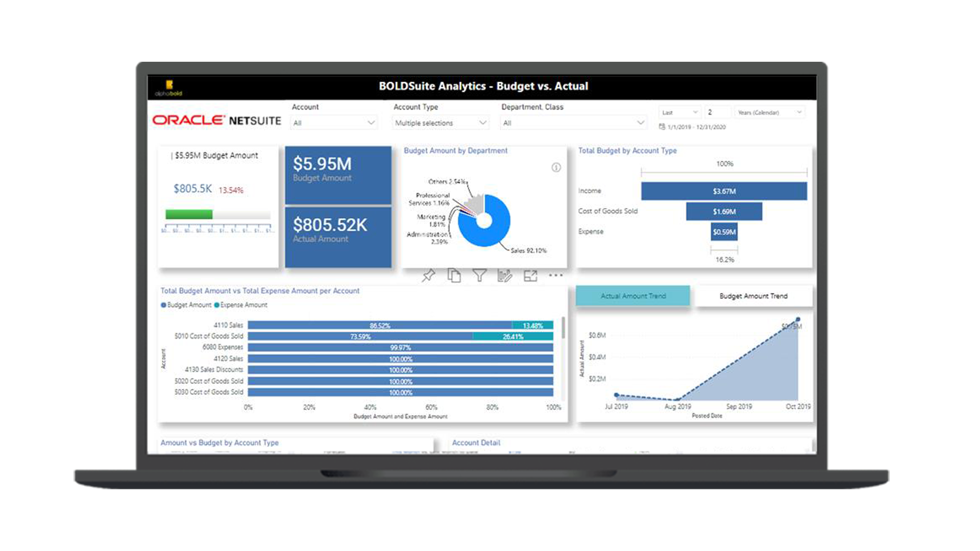Click the Budget Amount legend swatch

(163, 305)
